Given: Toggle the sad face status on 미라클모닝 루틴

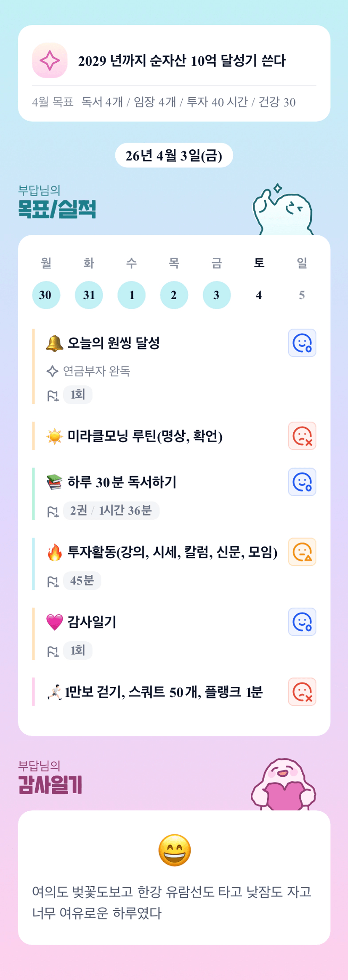Looking at the screenshot, I should (x=302, y=436).
